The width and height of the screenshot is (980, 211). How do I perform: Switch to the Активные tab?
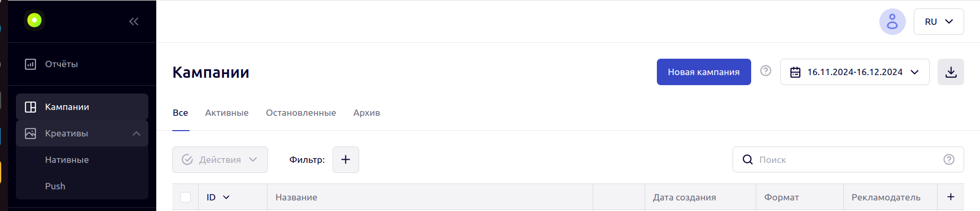[227, 113]
